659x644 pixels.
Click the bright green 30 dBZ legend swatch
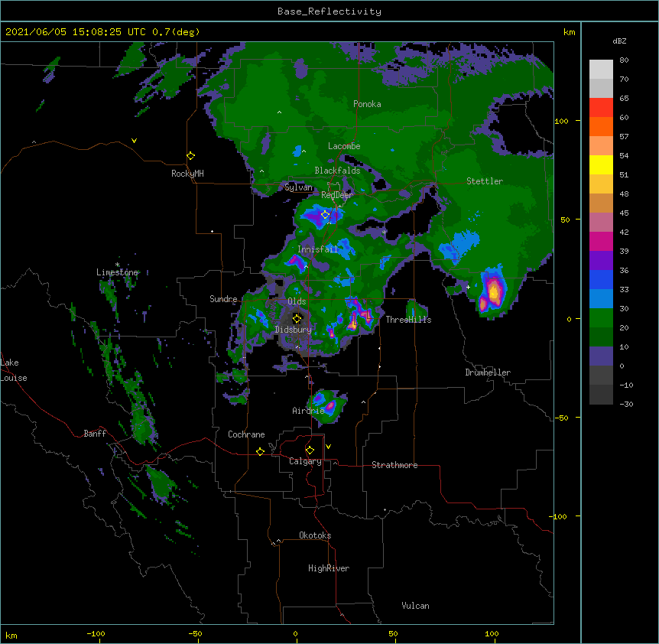[x=601, y=318]
